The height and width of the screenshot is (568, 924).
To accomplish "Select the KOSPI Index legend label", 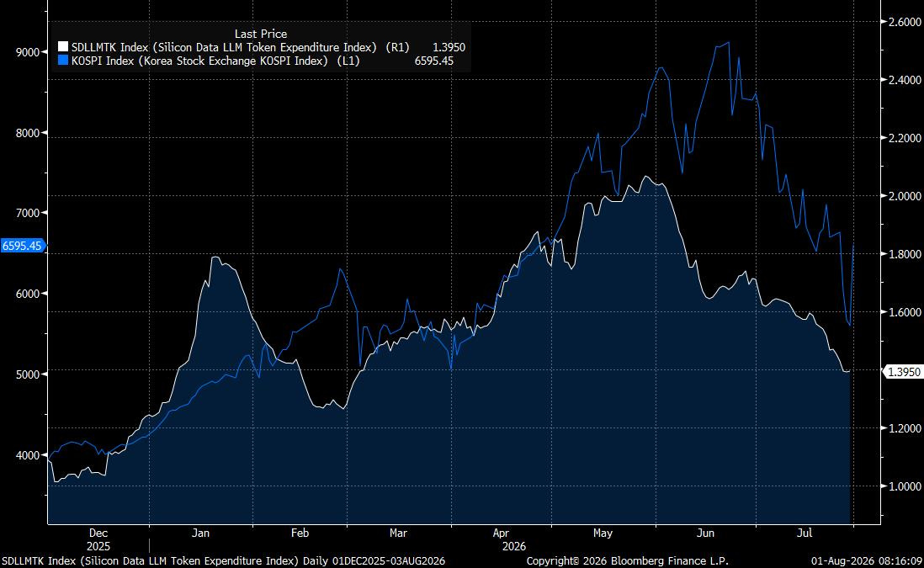I will point(199,61).
